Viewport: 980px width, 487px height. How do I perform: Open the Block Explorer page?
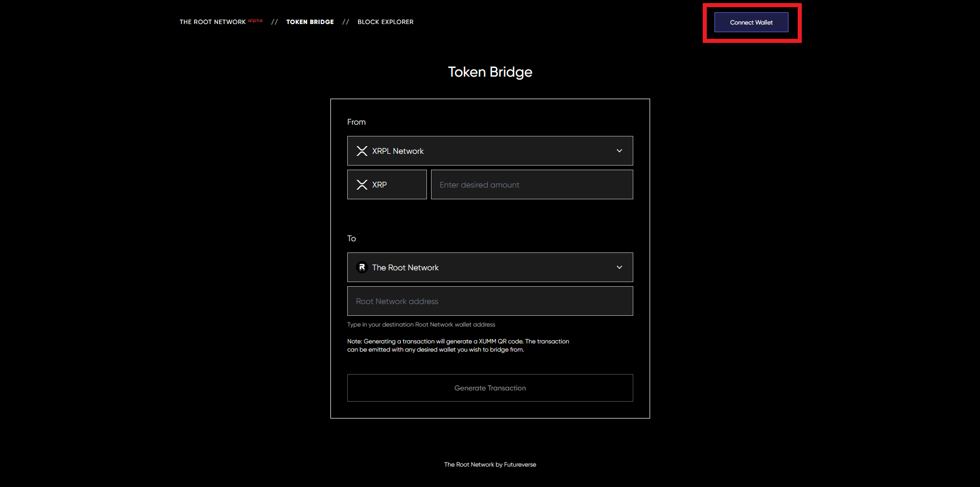point(386,22)
